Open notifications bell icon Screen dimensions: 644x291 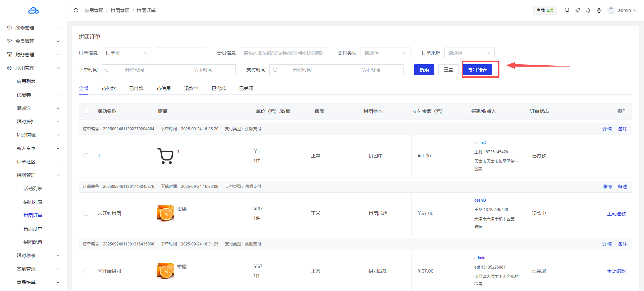coord(588,10)
